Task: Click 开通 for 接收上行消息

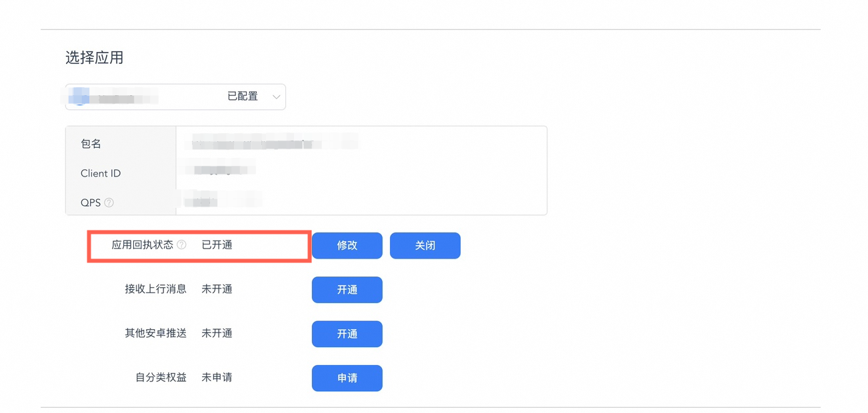Action: click(347, 290)
